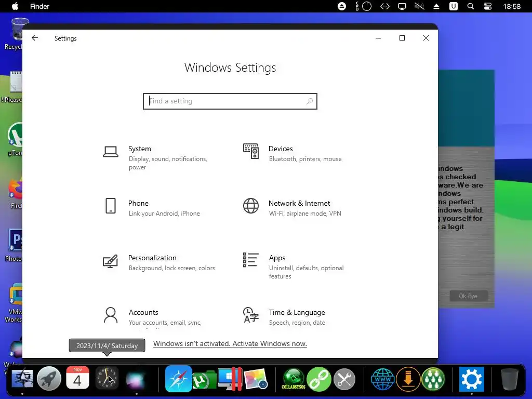532x399 pixels.
Task: Click the green chain link dock icon
Action: click(x=318, y=379)
